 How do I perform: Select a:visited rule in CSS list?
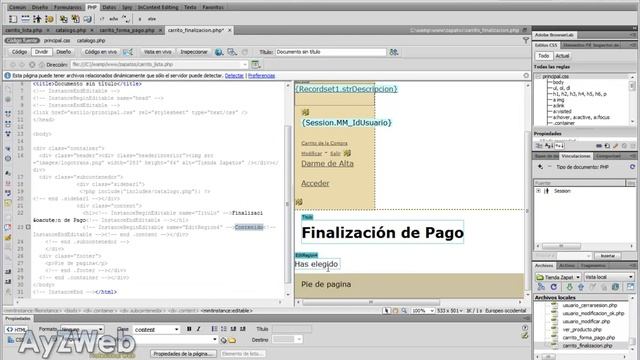(x=562, y=111)
